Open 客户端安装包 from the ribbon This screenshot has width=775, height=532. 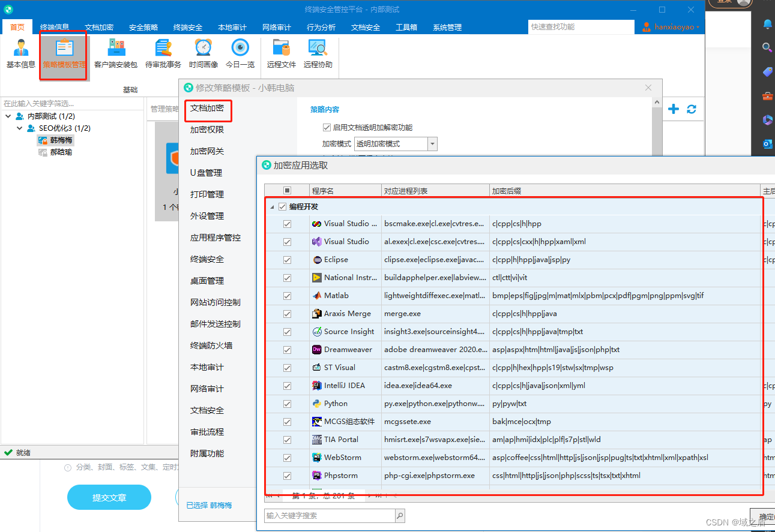(x=116, y=54)
